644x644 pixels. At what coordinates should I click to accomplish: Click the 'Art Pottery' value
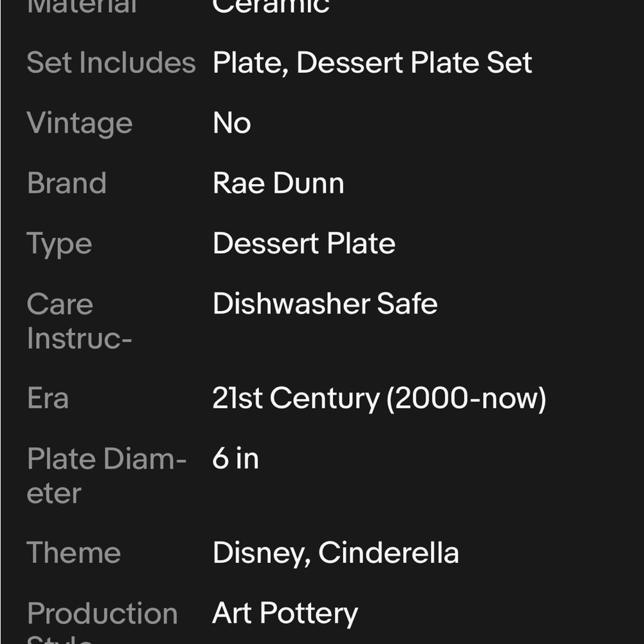pos(285,614)
